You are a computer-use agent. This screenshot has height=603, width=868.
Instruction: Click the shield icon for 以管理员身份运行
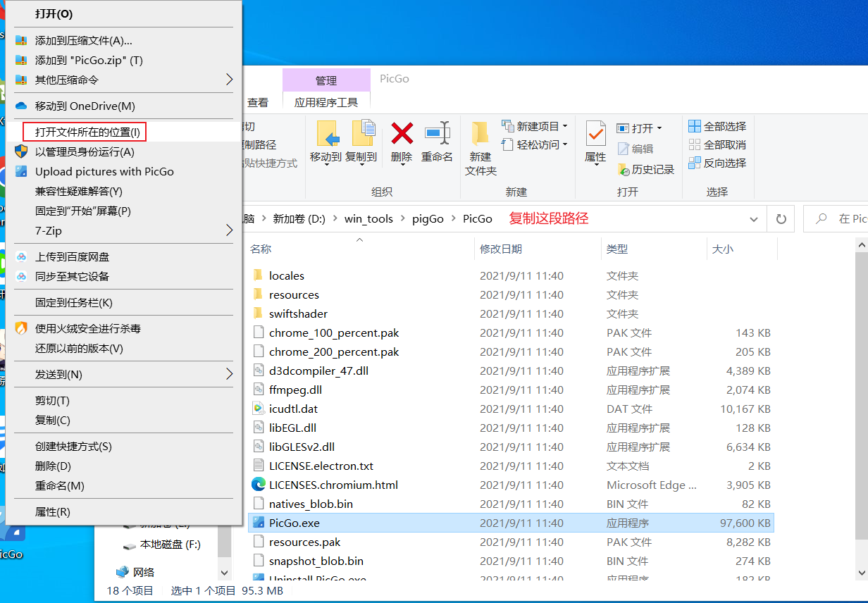[x=21, y=151]
